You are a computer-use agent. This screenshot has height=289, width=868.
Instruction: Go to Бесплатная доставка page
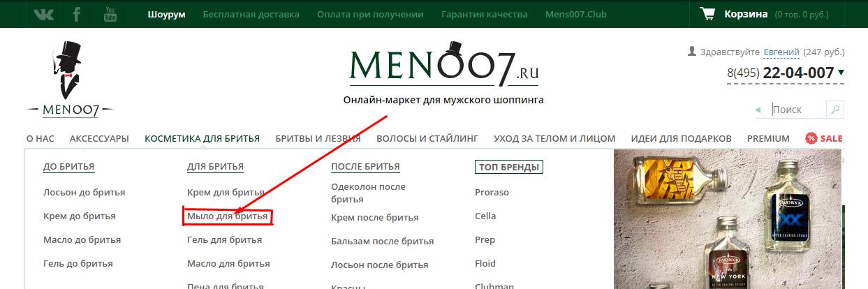251,14
